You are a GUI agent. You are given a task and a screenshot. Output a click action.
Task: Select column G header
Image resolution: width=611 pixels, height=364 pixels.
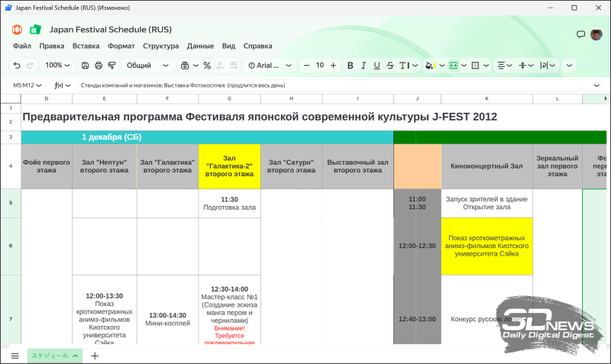[x=230, y=99]
